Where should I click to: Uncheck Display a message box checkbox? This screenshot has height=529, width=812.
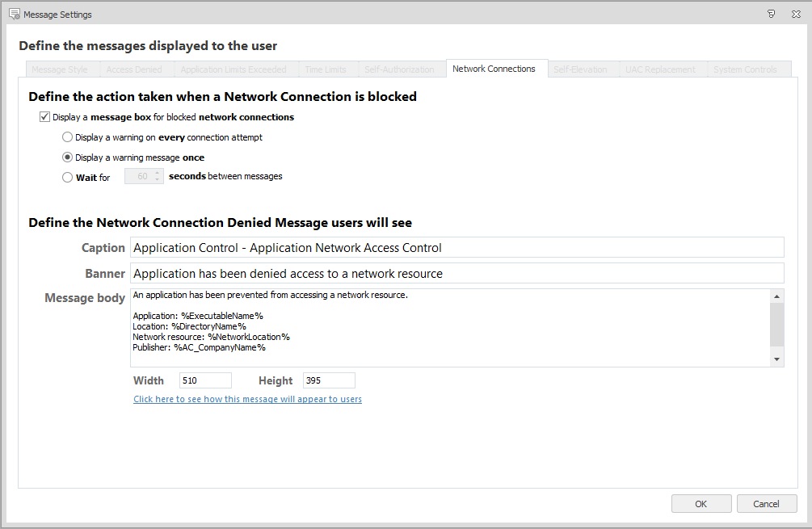(45, 117)
